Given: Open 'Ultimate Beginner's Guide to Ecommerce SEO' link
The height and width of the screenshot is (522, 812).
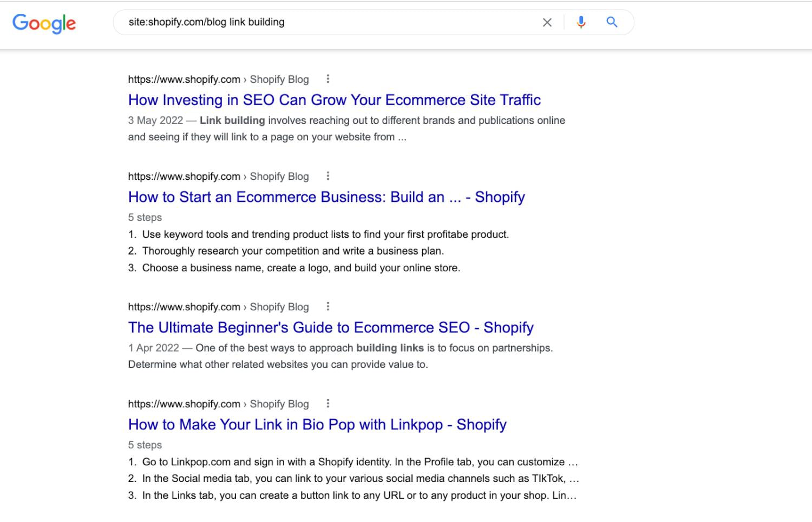Looking at the screenshot, I should [x=330, y=328].
